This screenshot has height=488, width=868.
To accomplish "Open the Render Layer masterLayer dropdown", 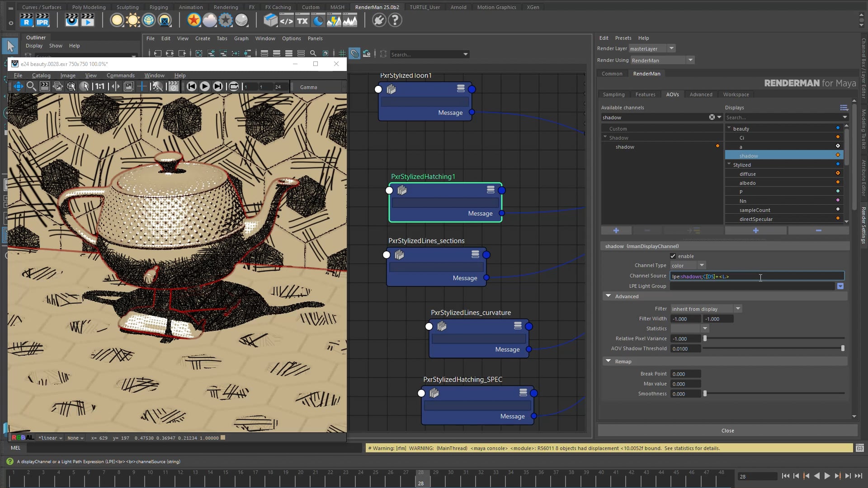I will coord(672,48).
